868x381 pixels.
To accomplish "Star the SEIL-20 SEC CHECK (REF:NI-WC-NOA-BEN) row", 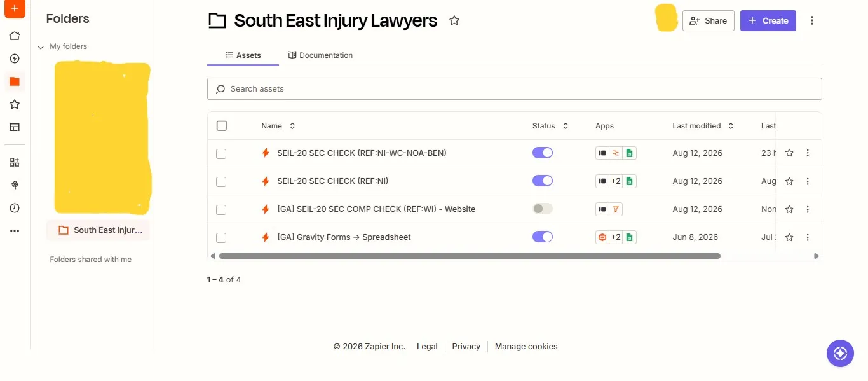I will [x=789, y=153].
